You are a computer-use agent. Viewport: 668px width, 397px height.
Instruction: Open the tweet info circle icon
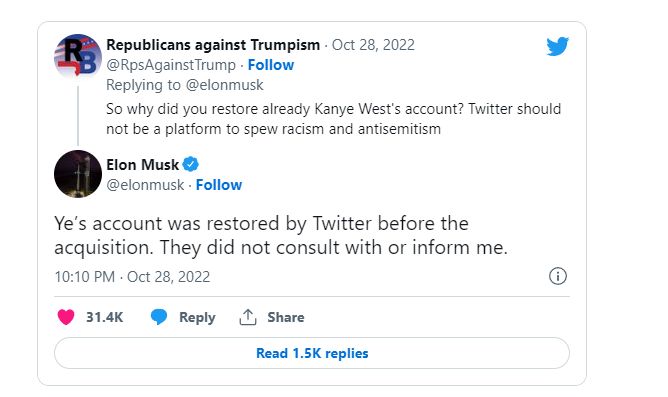pos(558,276)
